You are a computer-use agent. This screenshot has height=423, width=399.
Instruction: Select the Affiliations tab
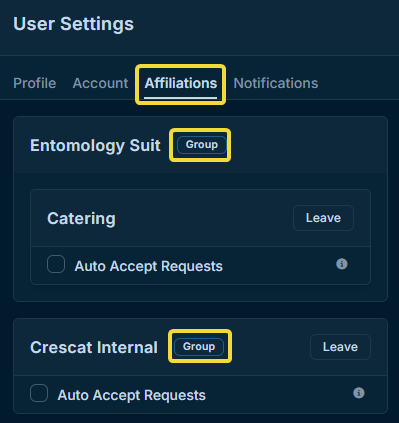pyautogui.click(x=181, y=83)
